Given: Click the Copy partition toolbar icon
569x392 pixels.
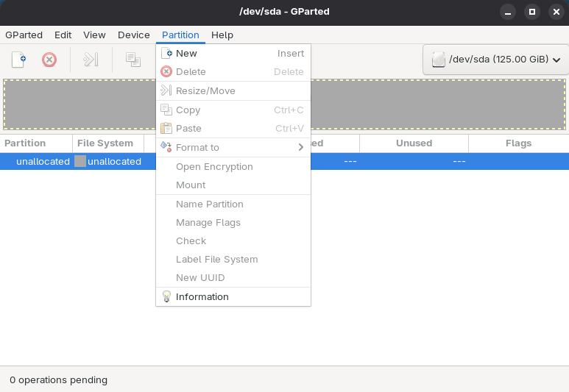Looking at the screenshot, I should point(132,60).
